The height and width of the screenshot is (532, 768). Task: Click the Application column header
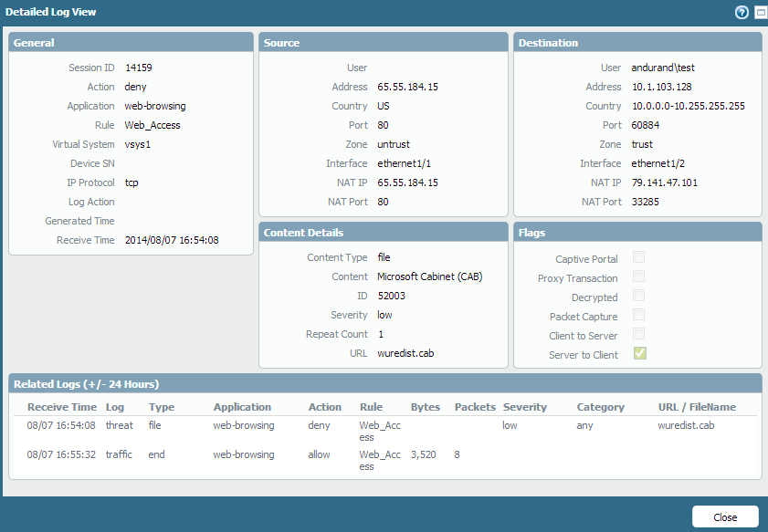click(x=242, y=407)
